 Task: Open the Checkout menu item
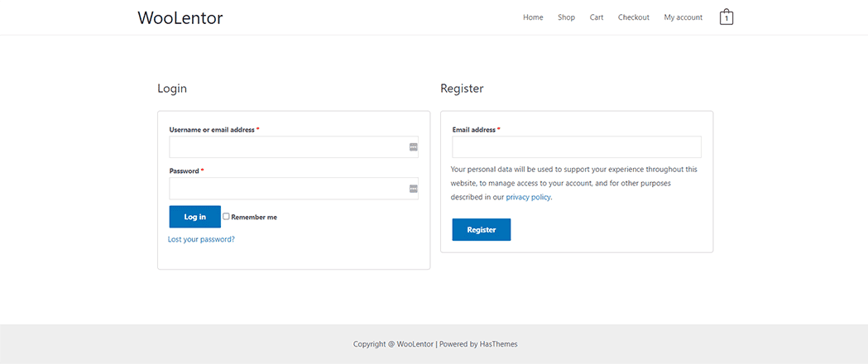click(x=633, y=17)
